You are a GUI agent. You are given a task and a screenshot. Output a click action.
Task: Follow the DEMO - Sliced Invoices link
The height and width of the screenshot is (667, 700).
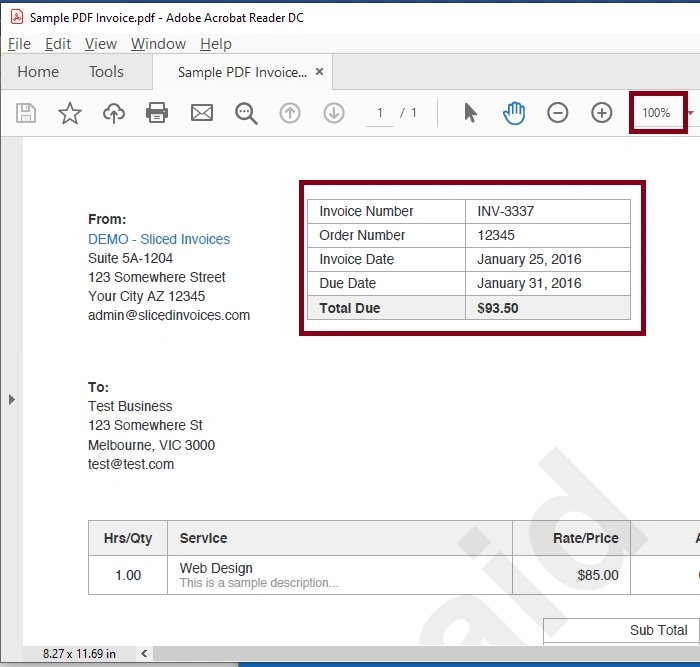point(159,239)
